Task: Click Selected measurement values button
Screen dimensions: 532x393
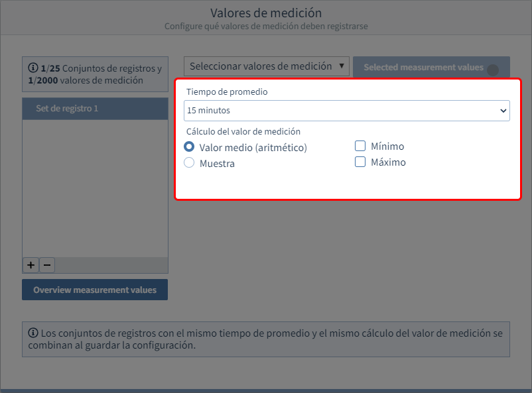Action: 431,67
